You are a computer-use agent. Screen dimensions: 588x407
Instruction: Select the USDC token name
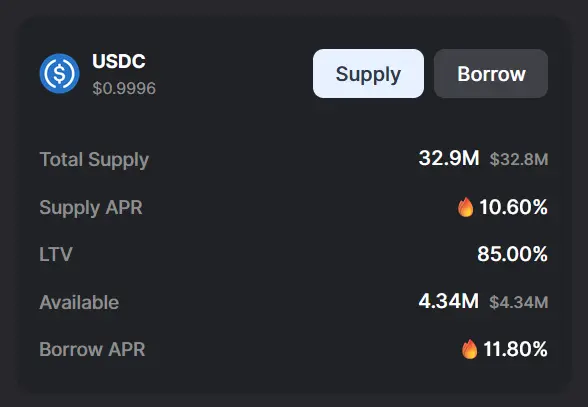pos(118,61)
